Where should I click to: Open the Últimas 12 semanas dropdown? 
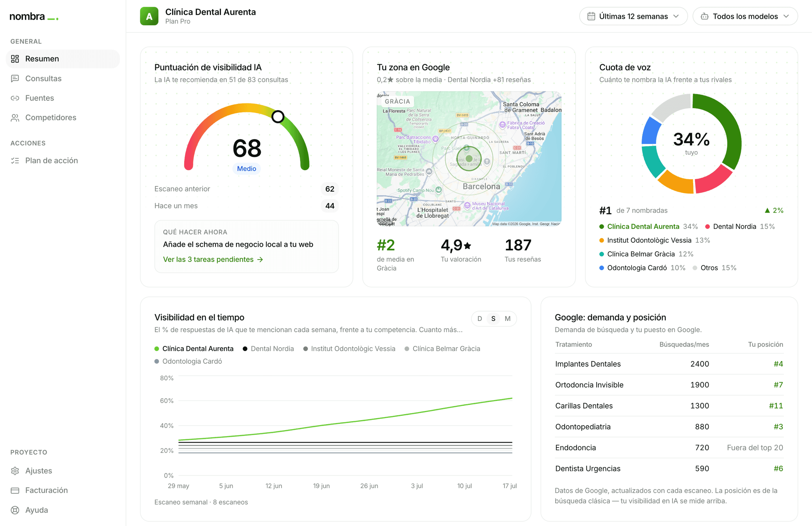633,16
